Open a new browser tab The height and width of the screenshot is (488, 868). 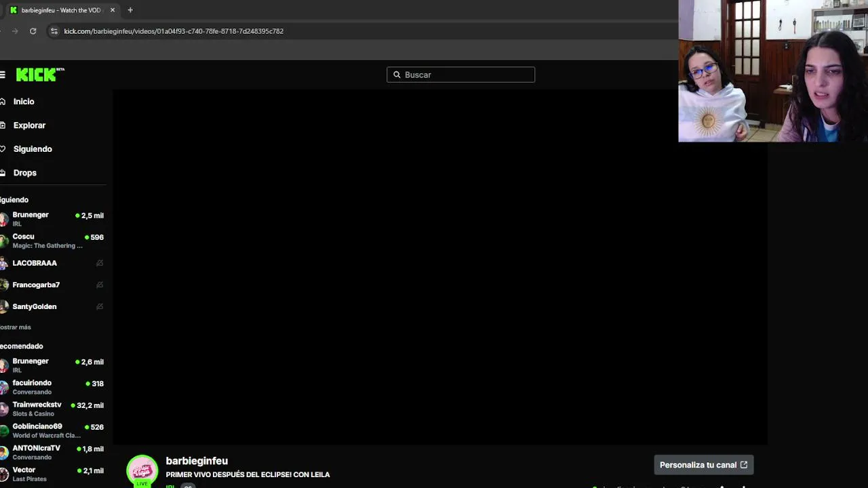coord(130,10)
